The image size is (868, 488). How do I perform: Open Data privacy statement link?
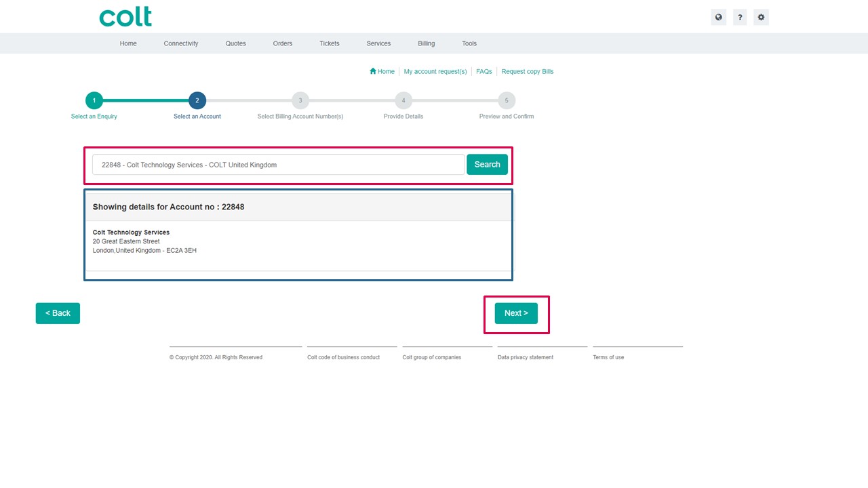coord(526,357)
